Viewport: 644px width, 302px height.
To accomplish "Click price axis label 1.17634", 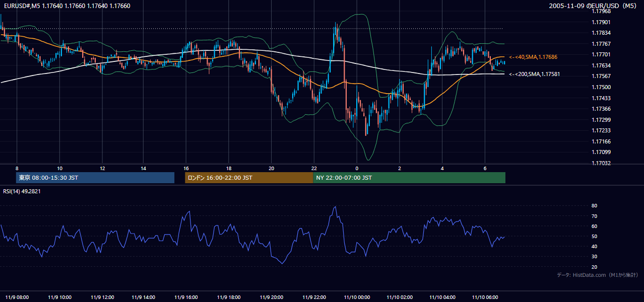I will [x=601, y=65].
